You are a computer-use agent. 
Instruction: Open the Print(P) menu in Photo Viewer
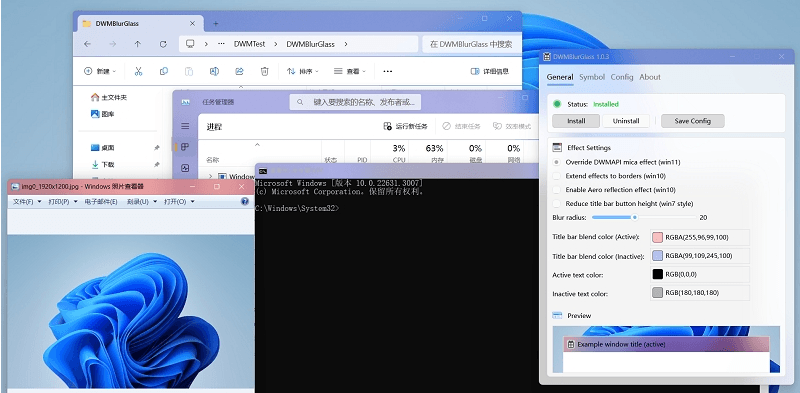coord(63,202)
